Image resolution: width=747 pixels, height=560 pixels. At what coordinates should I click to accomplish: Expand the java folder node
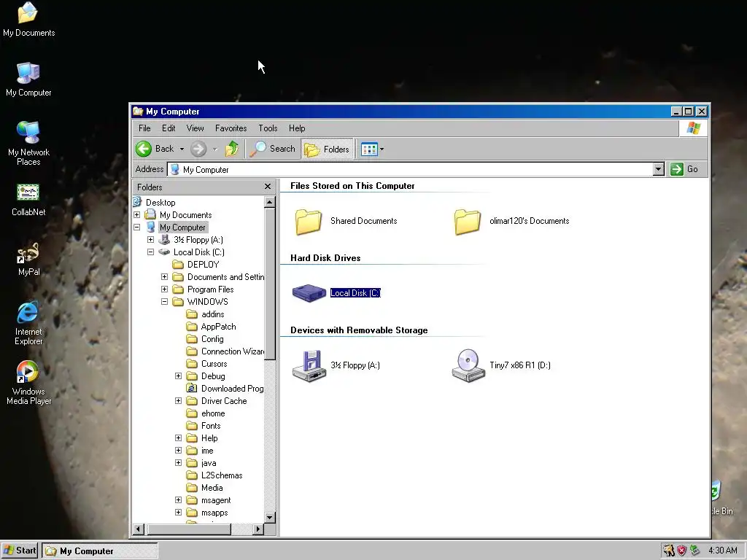[178, 463]
